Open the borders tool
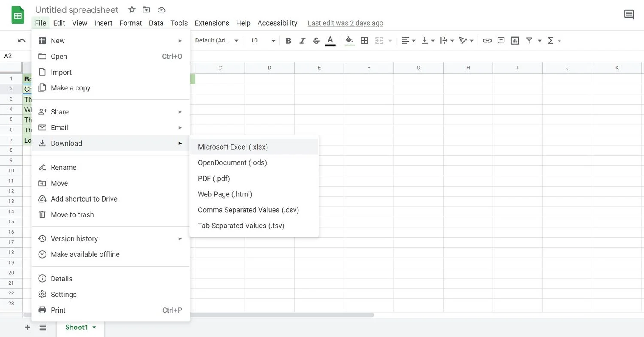Image resolution: width=644 pixels, height=337 pixels. [x=364, y=41]
